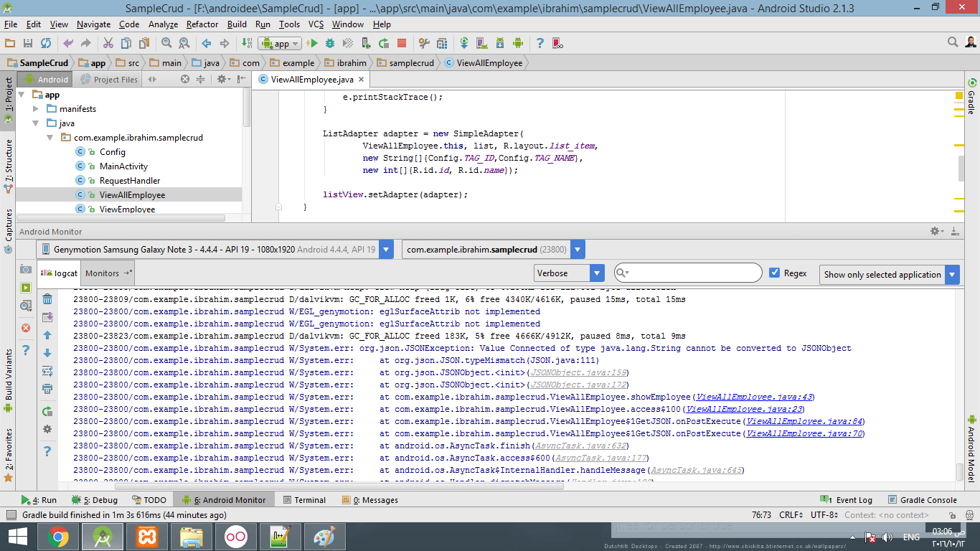Open the AVD Manager from the toolbar
This screenshot has width=980, height=551.
pos(481,43)
